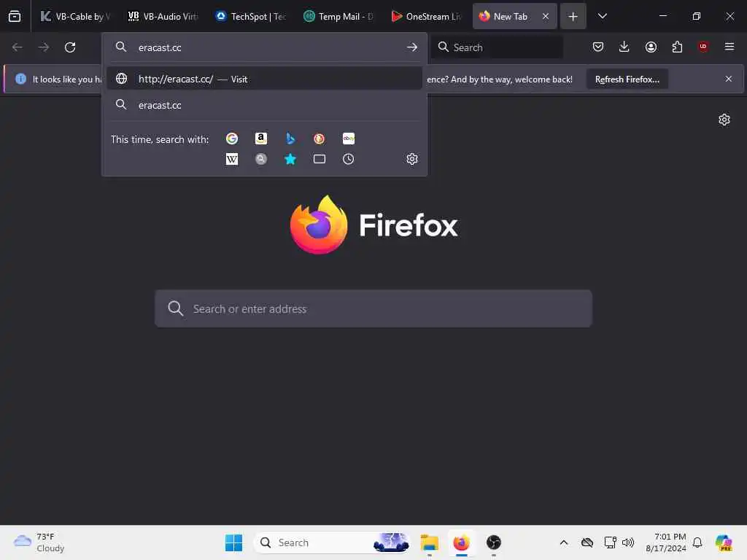Image resolution: width=747 pixels, height=560 pixels.
Task: Open new tab page personalize gear
Action: pyautogui.click(x=724, y=120)
